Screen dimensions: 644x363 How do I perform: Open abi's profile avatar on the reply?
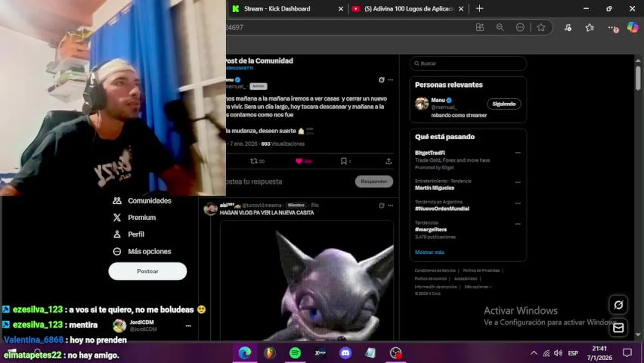[210, 209]
